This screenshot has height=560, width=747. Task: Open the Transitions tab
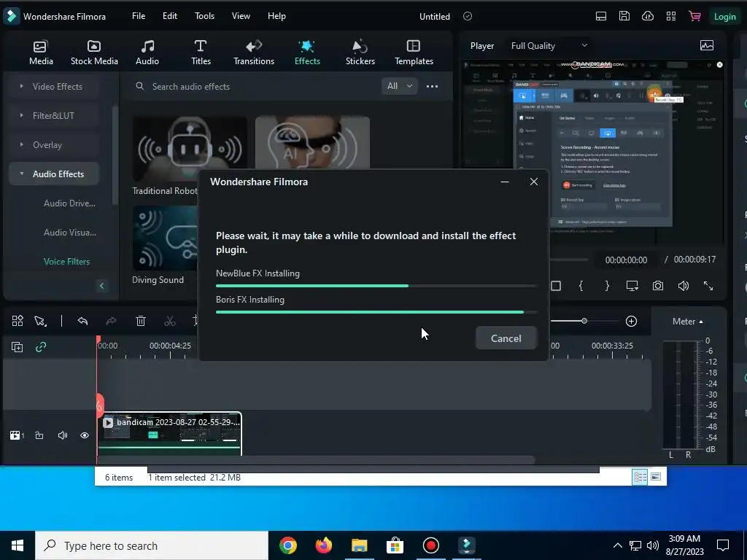pyautogui.click(x=253, y=52)
